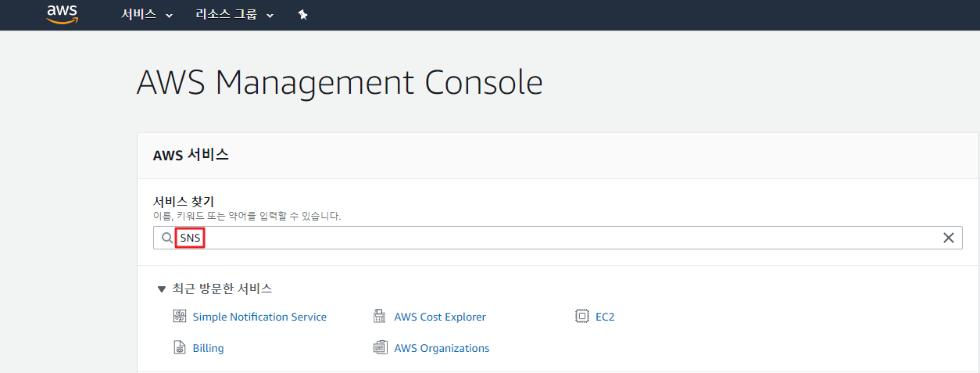This screenshot has height=373, width=980.
Task: Click the Simple Notification Service icon
Action: click(179, 317)
